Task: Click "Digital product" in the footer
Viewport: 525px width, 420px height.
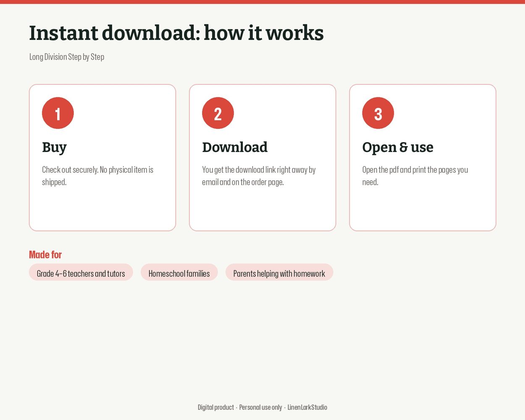Action: click(216, 407)
